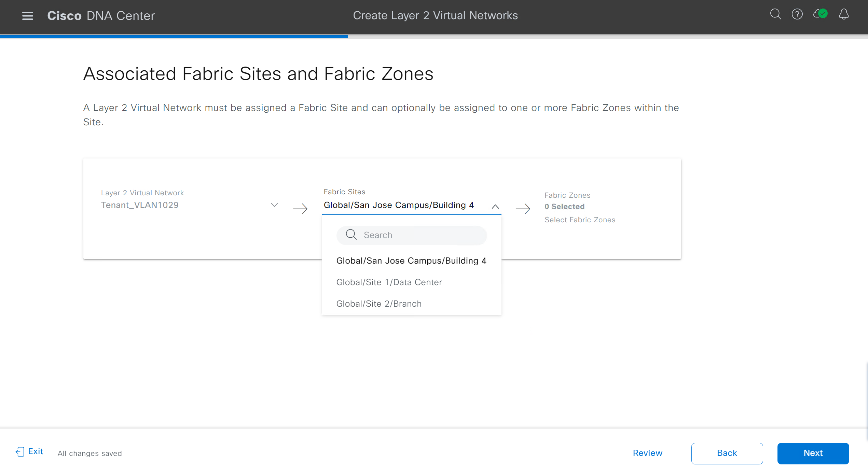Screen dimensions: 868x476
Task: Expand the Layer 2 Virtual Network dropdown
Action: tap(274, 205)
